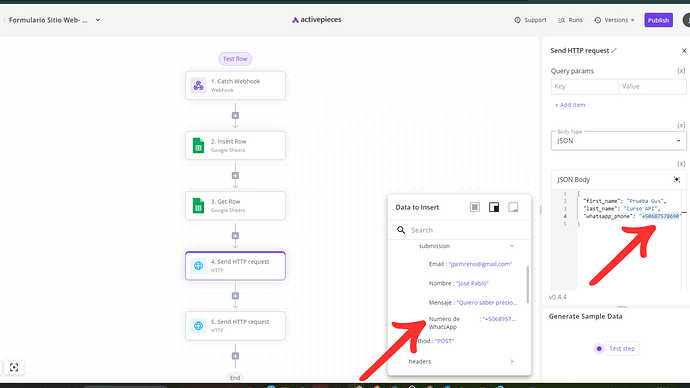Click Test step button

(x=622, y=348)
